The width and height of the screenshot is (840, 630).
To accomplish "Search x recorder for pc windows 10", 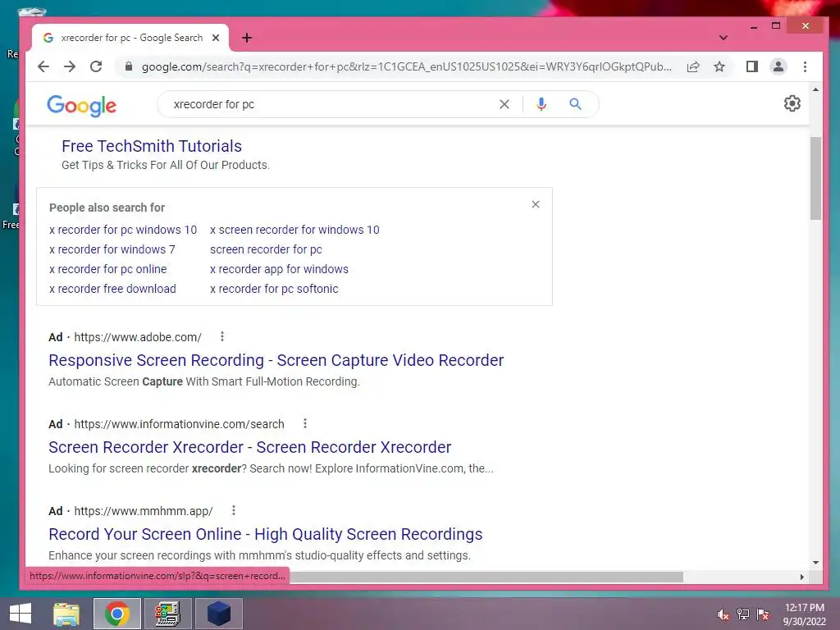I will tap(123, 230).
